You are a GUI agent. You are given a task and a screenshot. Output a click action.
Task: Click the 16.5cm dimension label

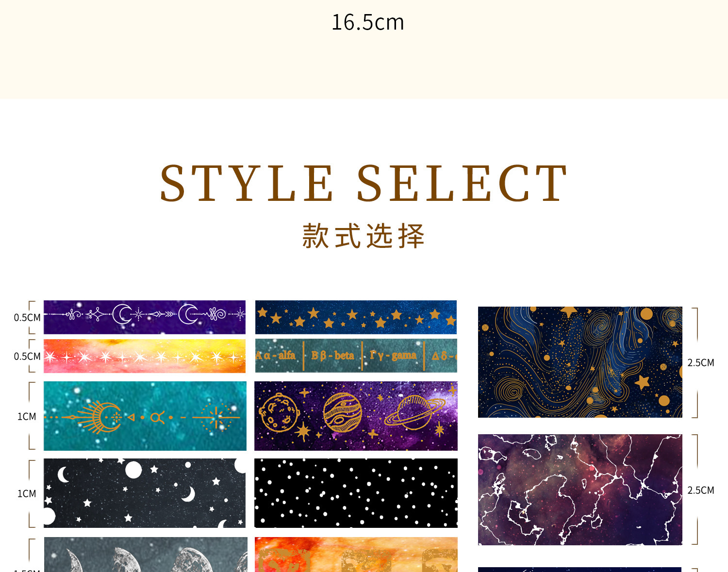pos(368,22)
